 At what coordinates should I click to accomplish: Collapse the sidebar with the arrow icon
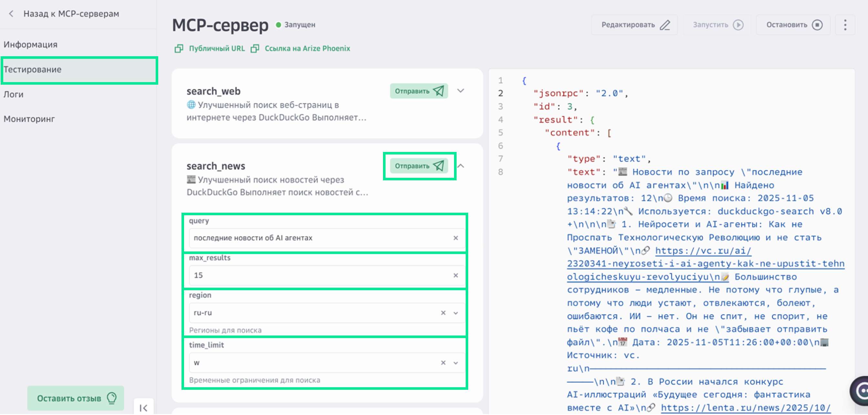pyautogui.click(x=144, y=408)
